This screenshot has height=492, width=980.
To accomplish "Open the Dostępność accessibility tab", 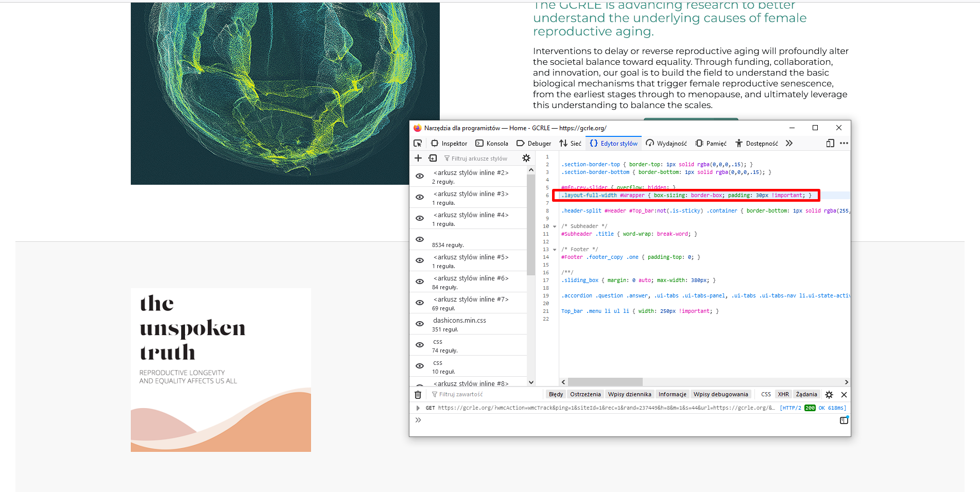I will pyautogui.click(x=757, y=143).
